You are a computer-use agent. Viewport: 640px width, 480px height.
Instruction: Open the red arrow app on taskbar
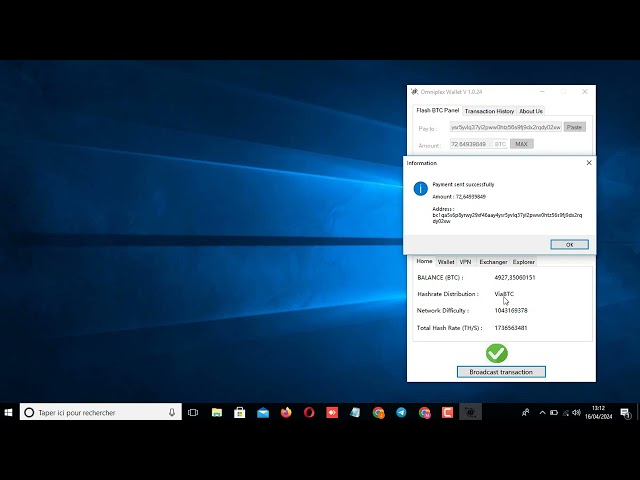click(x=332, y=413)
